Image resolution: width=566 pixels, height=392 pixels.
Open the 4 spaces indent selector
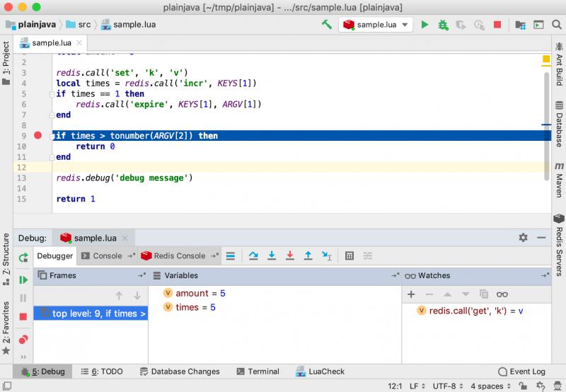491,386
